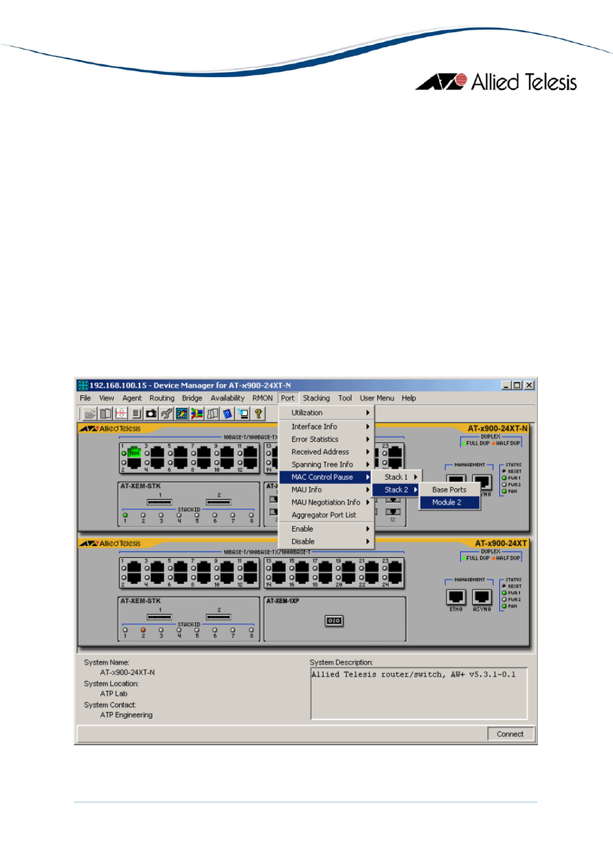Select green port 1 on AT-x900-24XT-N chassis

coord(134,452)
